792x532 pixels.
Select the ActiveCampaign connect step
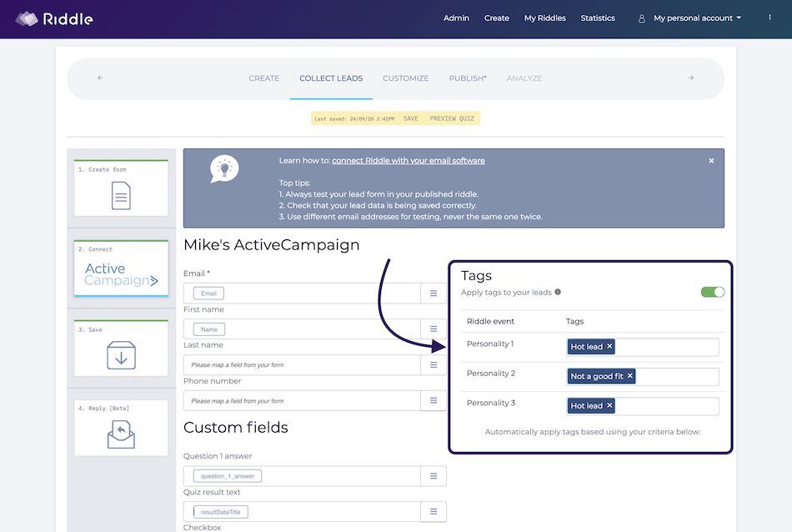click(121, 269)
